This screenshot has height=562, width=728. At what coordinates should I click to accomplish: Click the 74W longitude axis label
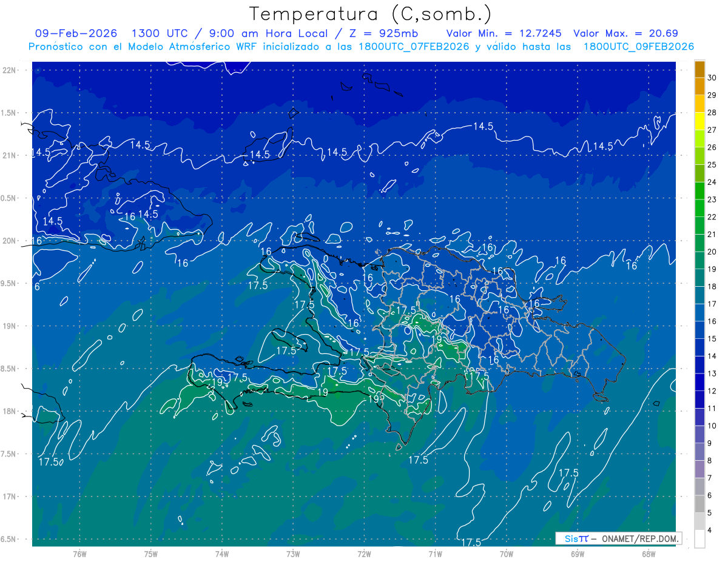tap(222, 554)
